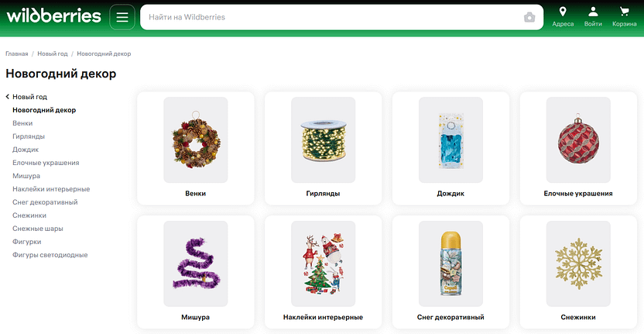Open Елочные украшения red ornament card
Screen dimensions: 644x334
[x=578, y=148]
